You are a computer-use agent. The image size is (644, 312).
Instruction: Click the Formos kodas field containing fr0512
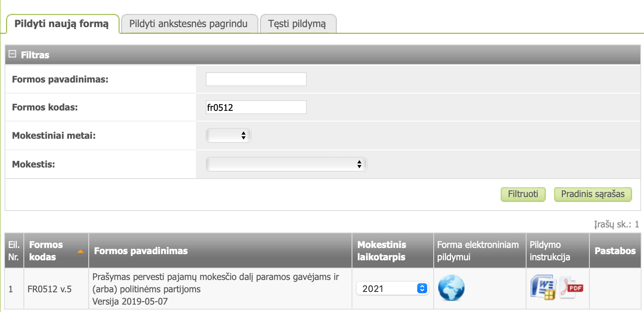[256, 108]
